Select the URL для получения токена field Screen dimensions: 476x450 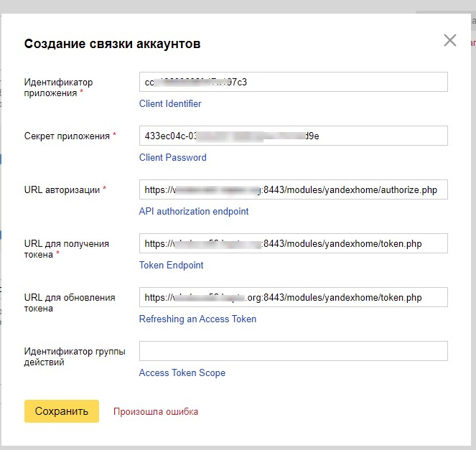(293, 243)
